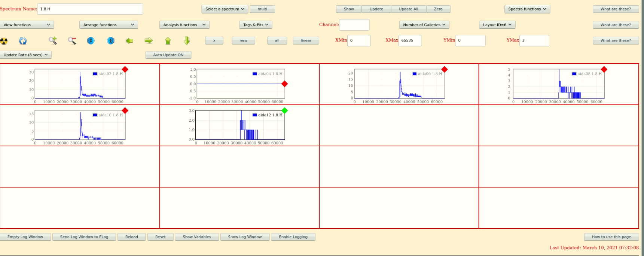This screenshot has height=256, width=644.
Task: Click the XMax input field
Action: point(410,40)
